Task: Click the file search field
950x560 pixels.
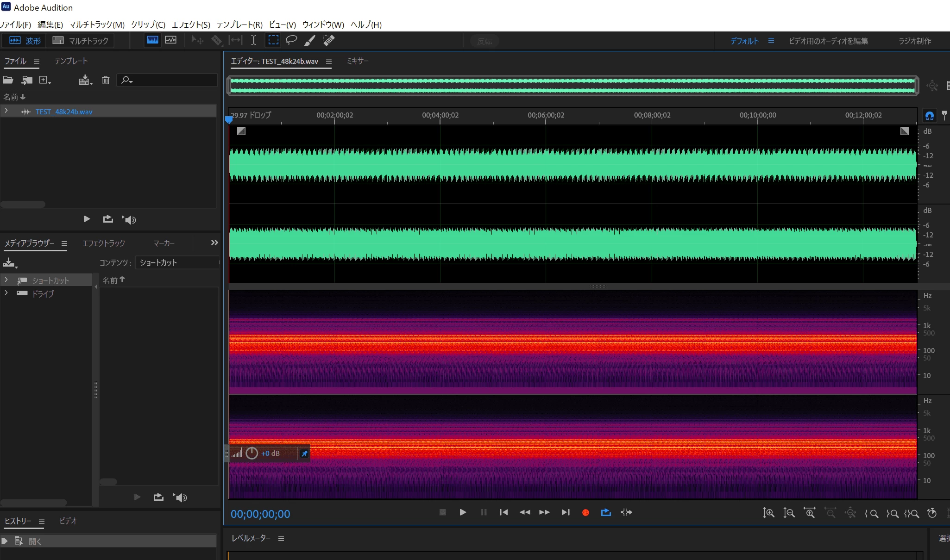Action: pos(171,80)
